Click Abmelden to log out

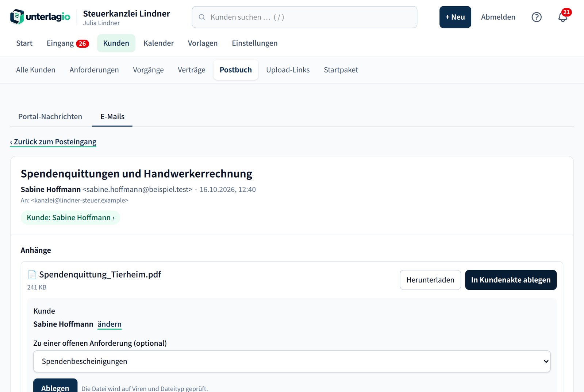pos(498,17)
